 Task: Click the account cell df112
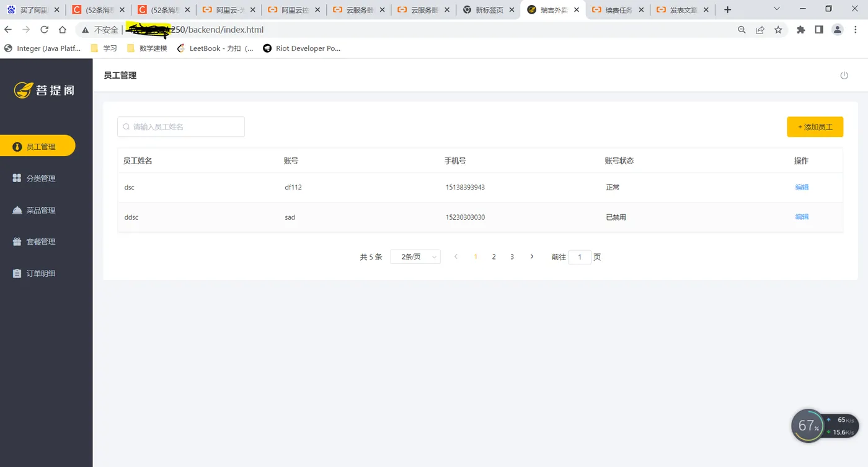point(293,187)
